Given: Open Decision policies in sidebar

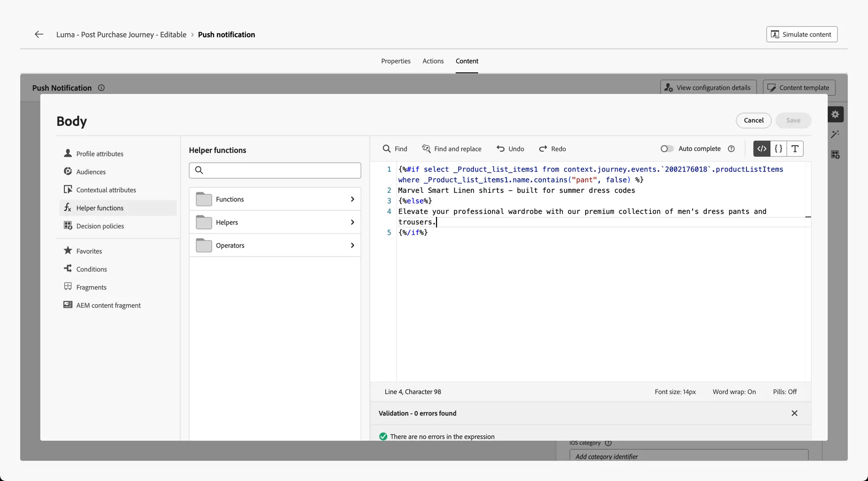Looking at the screenshot, I should 118,226.
